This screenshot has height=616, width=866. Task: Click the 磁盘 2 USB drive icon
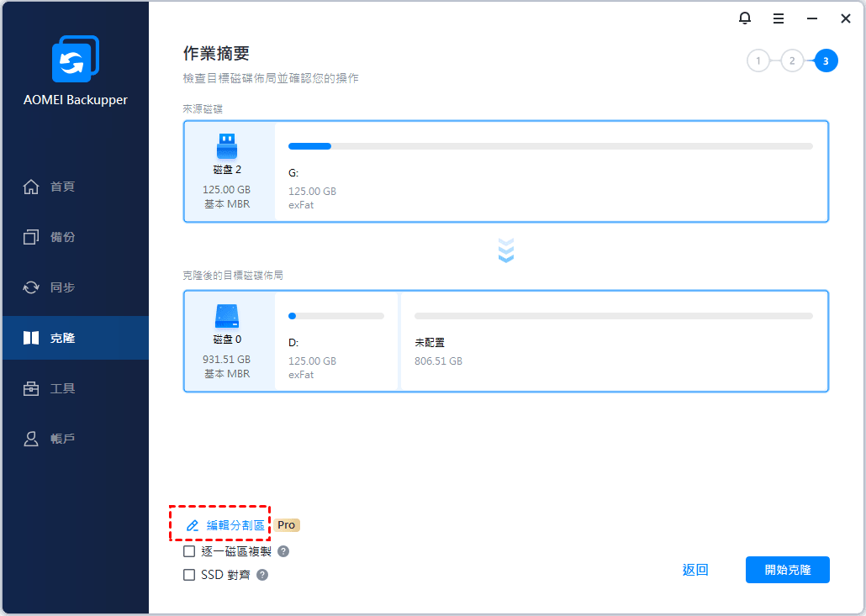226,146
